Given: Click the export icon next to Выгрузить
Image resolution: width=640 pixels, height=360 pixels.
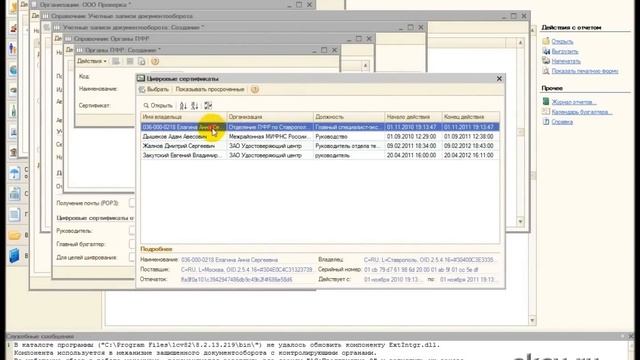Looking at the screenshot, I should click(x=546, y=51).
